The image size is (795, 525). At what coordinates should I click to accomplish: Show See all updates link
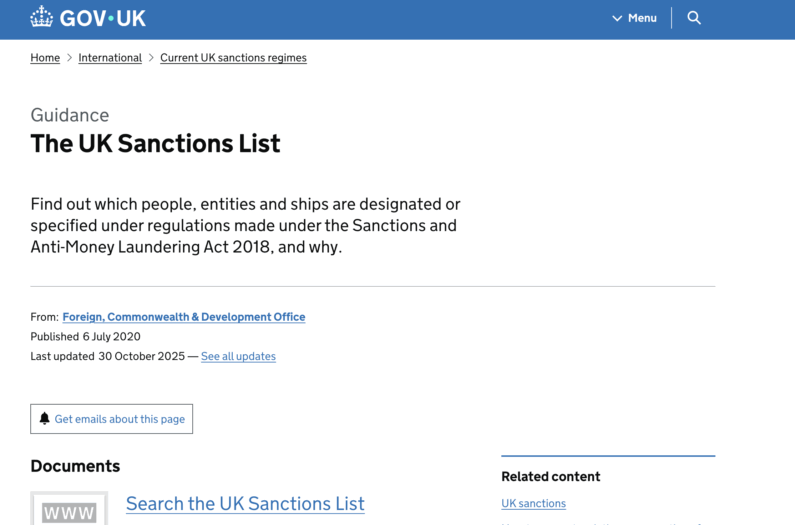(238, 356)
